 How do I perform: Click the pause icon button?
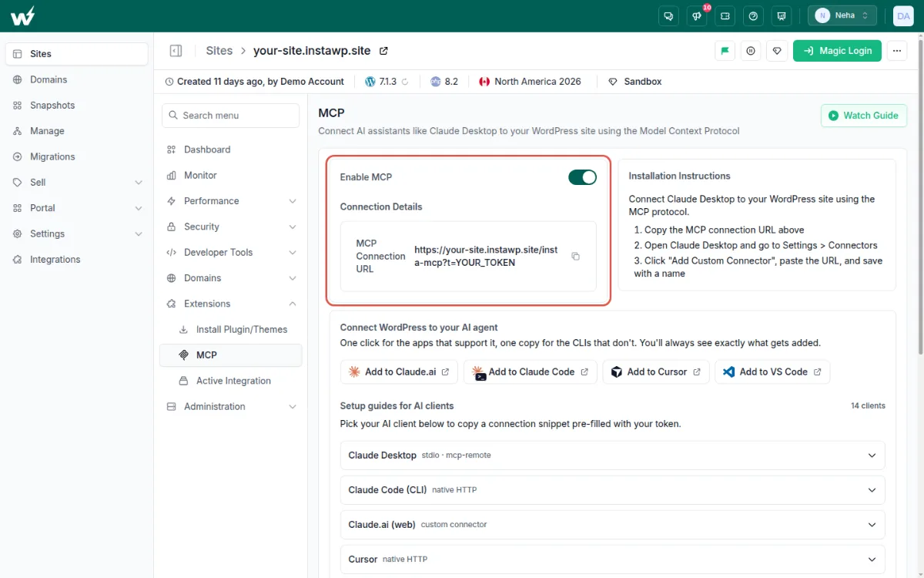tap(751, 51)
